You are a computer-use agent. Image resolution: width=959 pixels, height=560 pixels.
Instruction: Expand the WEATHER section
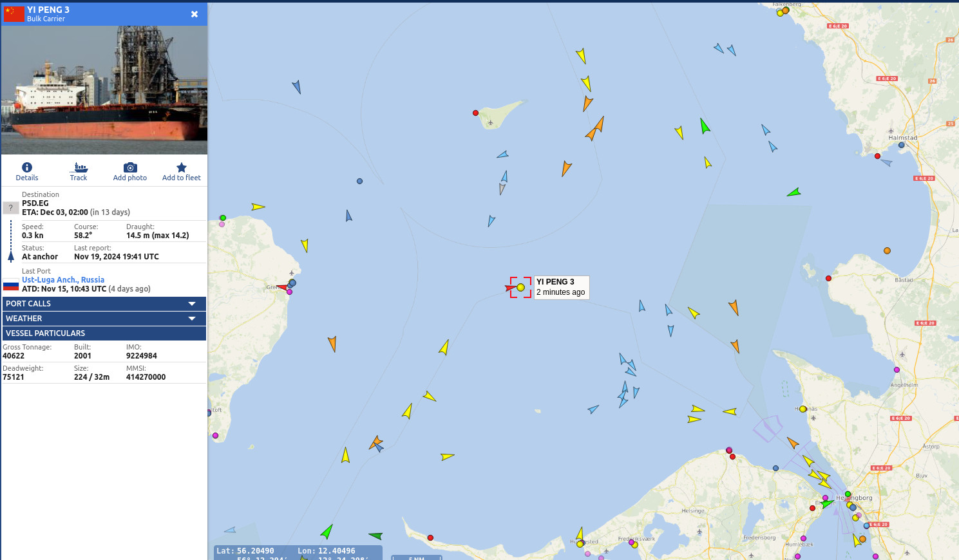(104, 319)
